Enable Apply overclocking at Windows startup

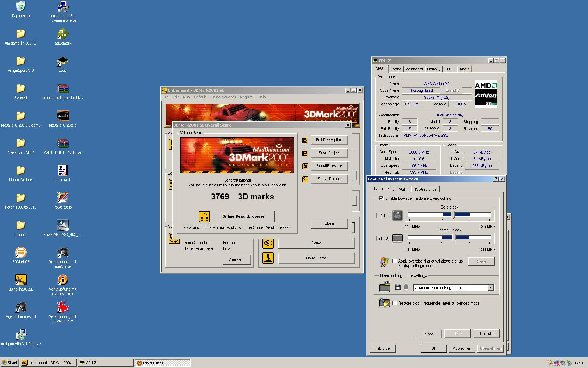tap(394, 261)
